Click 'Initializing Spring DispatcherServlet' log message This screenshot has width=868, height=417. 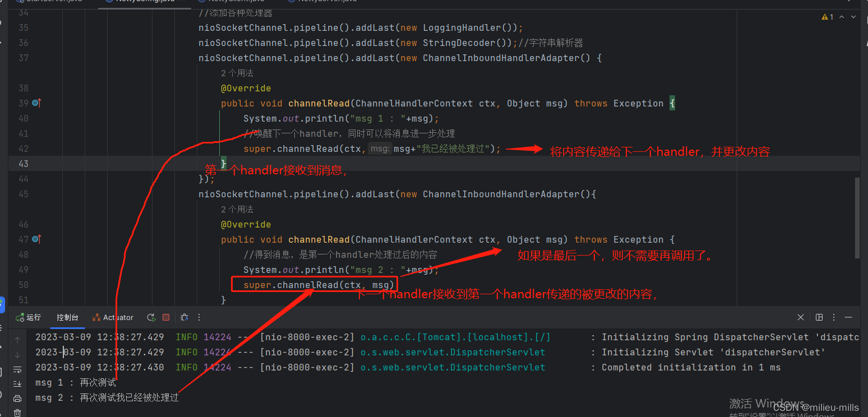click(731, 337)
